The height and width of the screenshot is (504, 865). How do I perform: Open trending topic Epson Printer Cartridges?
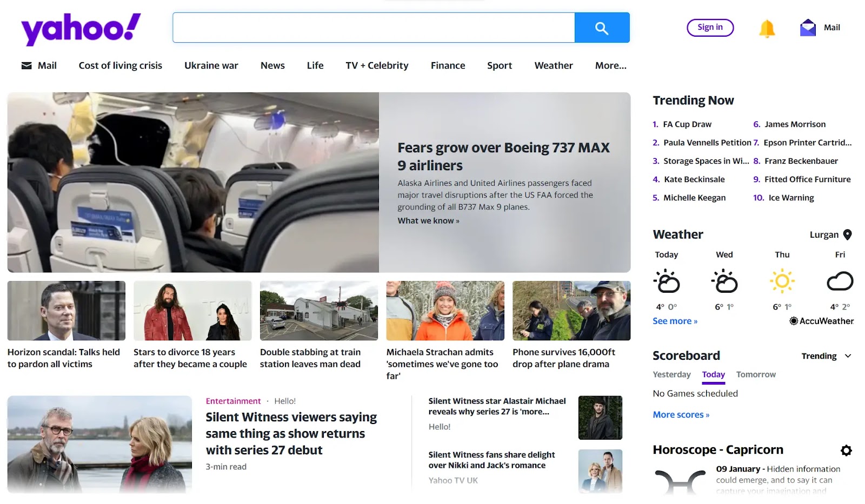(807, 143)
